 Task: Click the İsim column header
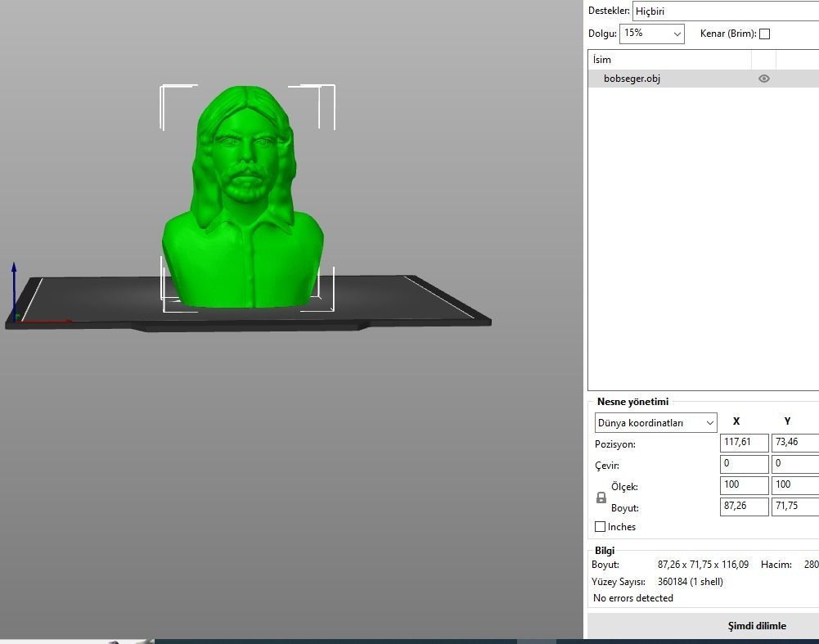click(x=669, y=60)
